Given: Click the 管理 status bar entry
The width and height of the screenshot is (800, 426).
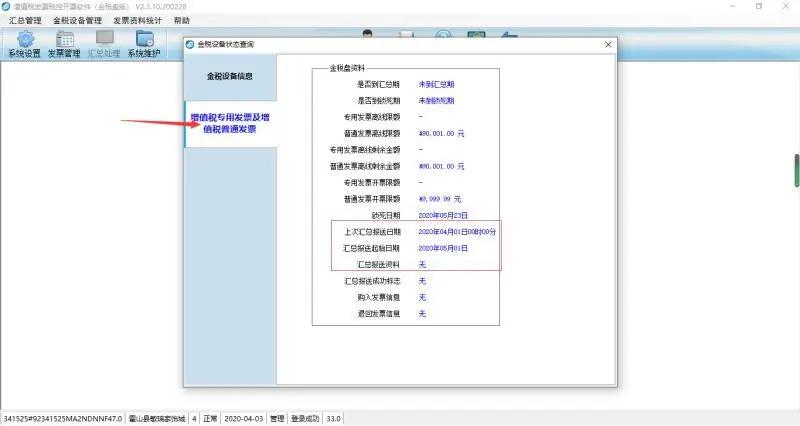Looking at the screenshot, I should 277,418.
